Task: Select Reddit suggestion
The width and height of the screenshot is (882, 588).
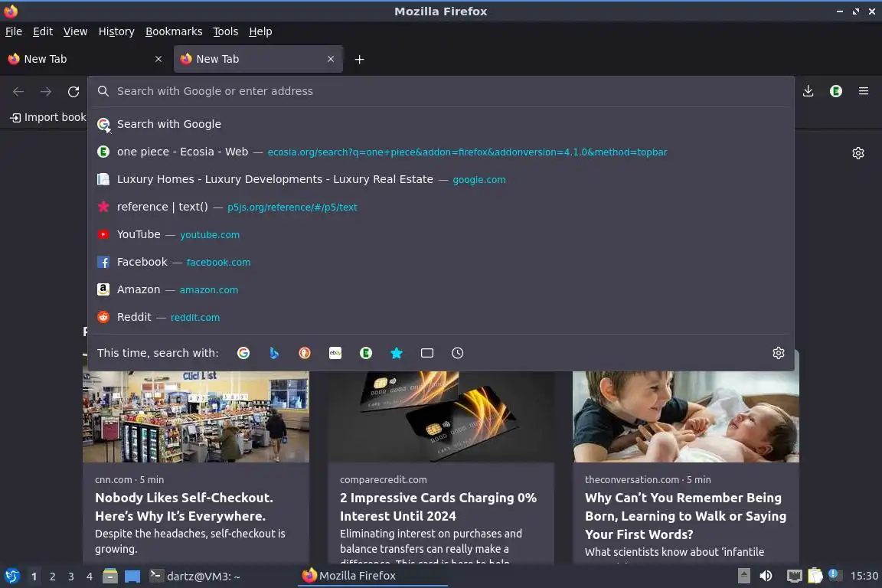Action: (440, 317)
